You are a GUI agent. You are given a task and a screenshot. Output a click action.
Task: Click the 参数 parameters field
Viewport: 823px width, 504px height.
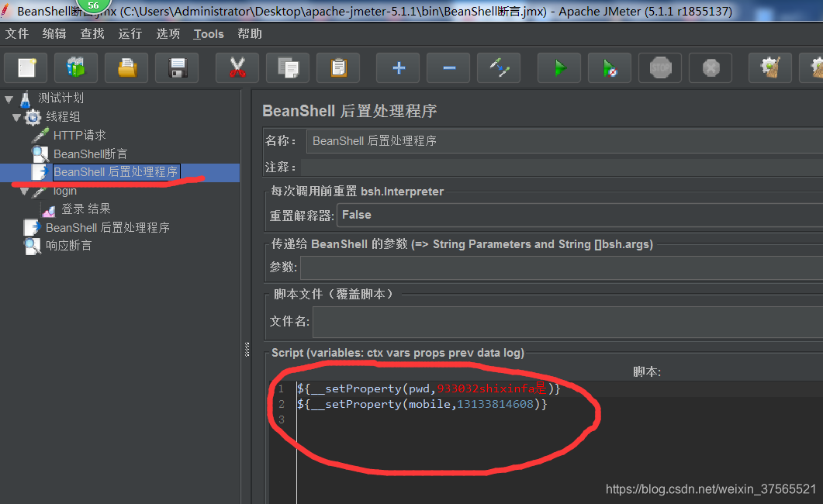(562, 268)
